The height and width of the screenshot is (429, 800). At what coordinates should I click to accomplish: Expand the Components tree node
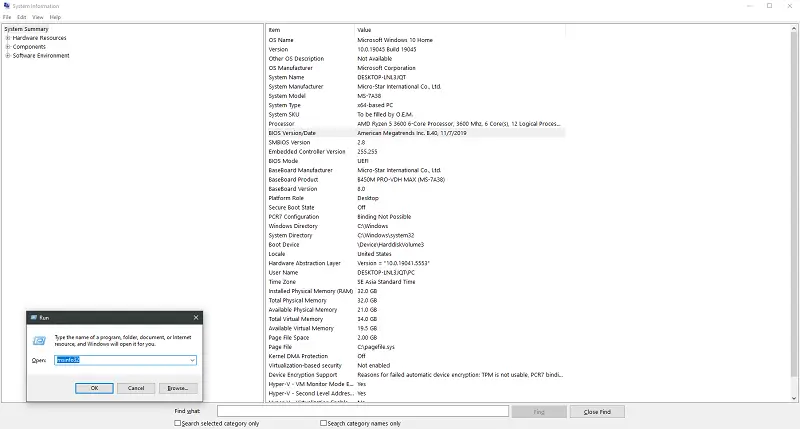[x=8, y=47]
